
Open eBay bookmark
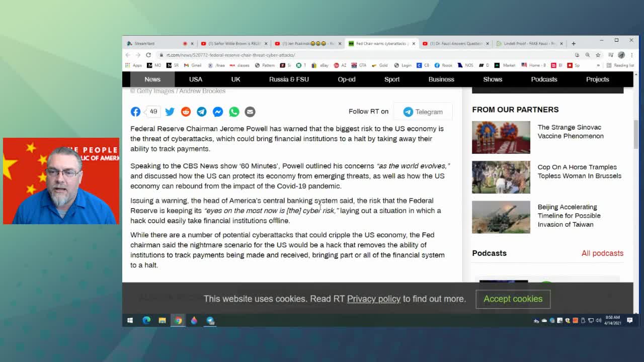tap(320, 65)
